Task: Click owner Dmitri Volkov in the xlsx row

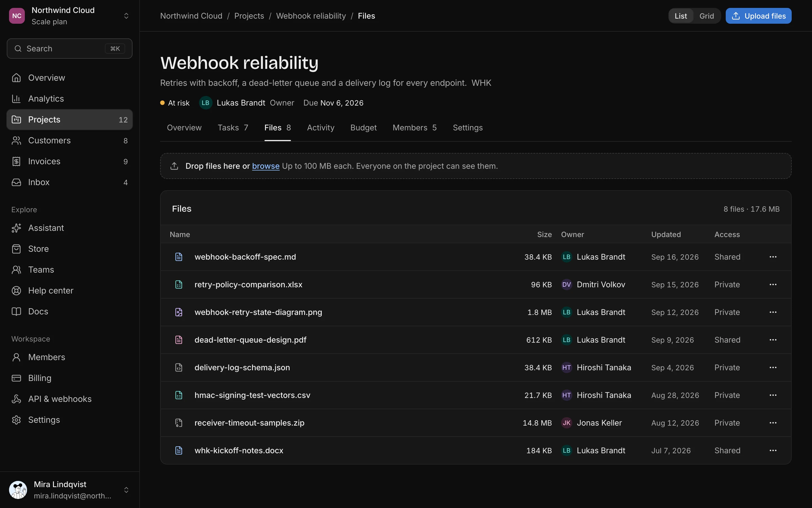Action: 601,284
